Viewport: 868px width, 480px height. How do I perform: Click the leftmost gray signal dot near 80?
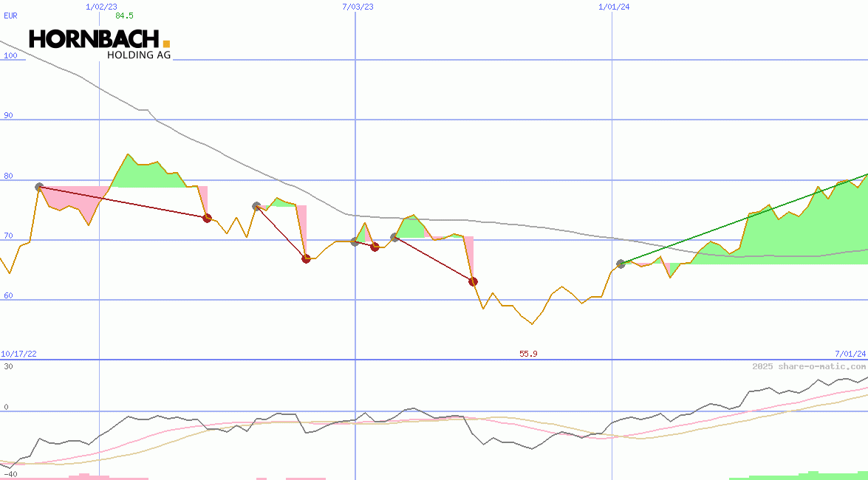coord(39,188)
